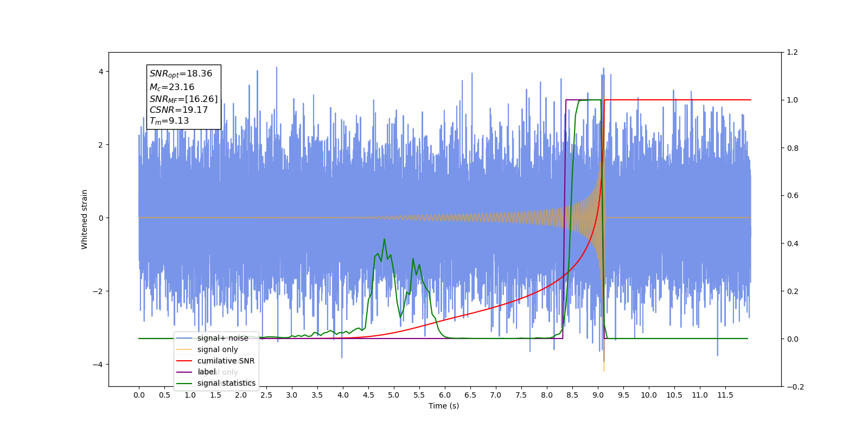
Task: Click the right y-axis tick label −0.2
Action: tap(795, 387)
